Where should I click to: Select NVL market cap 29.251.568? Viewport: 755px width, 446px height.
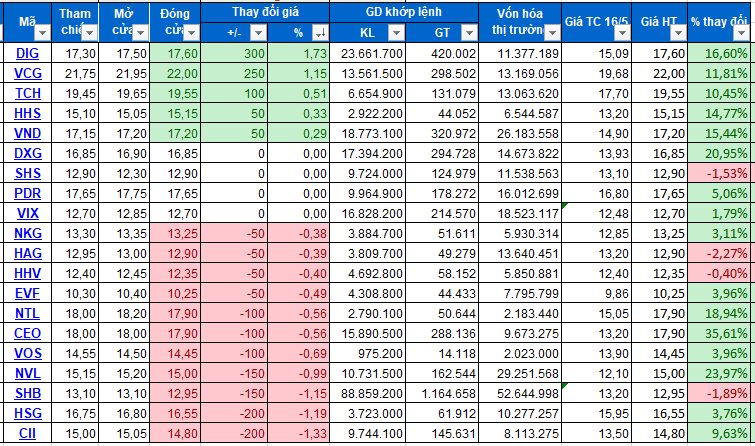[520, 373]
